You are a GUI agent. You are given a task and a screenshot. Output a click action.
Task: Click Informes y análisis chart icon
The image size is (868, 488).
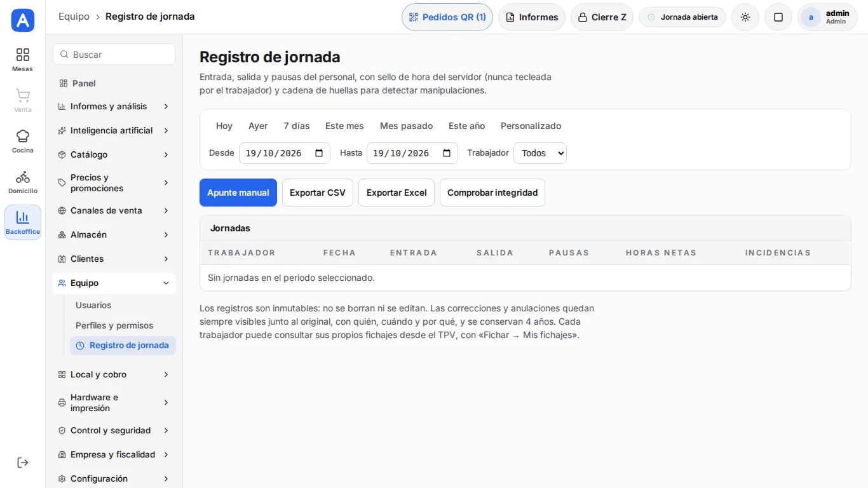click(x=62, y=106)
